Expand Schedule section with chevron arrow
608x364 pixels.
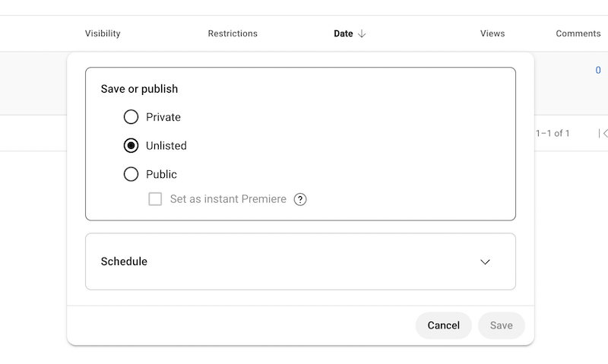[486, 261]
